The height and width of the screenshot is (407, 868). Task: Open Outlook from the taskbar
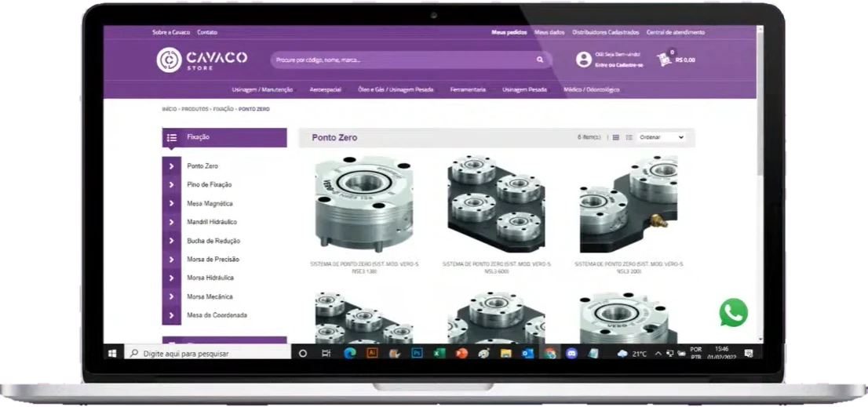coord(527,353)
